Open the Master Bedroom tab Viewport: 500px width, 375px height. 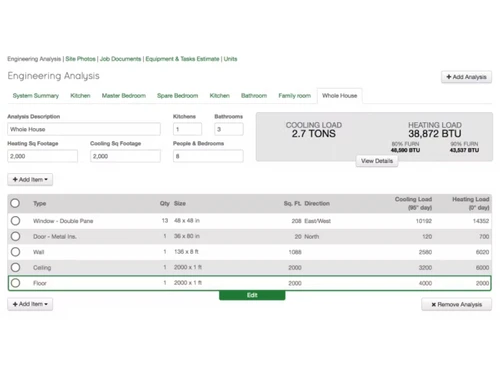[x=124, y=96]
